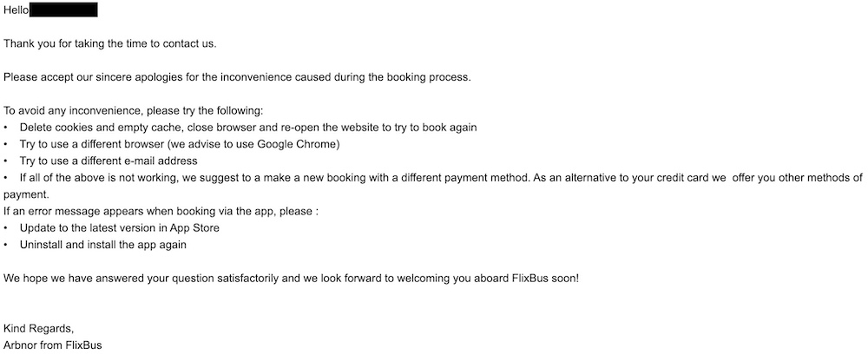
Task: Click the bullet before "Delete cookies"
Action: [6, 128]
